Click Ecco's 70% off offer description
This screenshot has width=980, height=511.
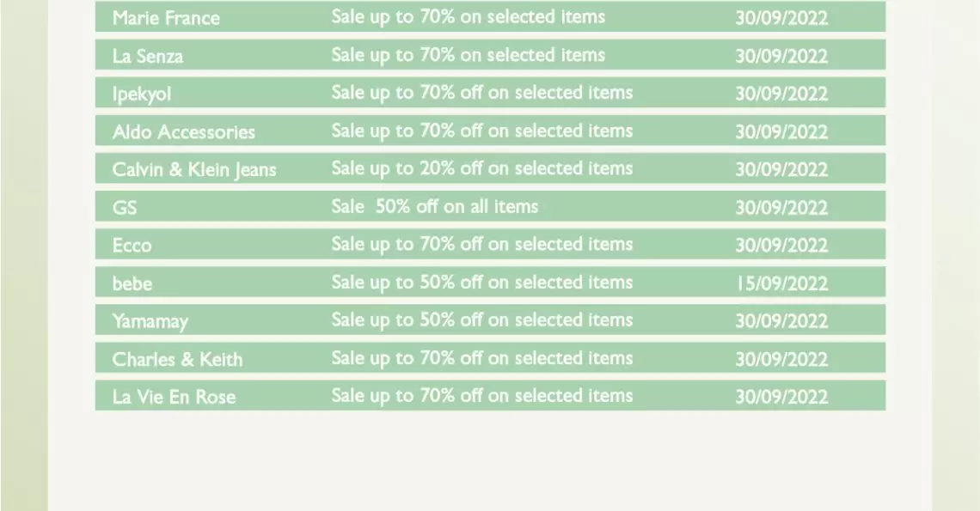482,244
